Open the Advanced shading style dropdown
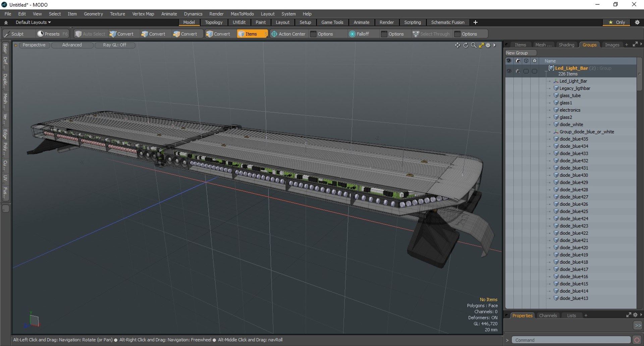 [72, 45]
